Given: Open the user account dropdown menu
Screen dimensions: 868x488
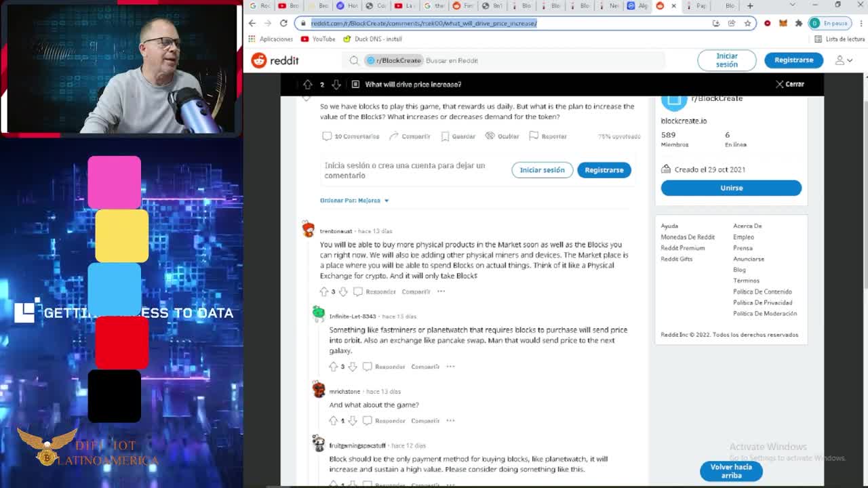Looking at the screenshot, I should point(844,60).
